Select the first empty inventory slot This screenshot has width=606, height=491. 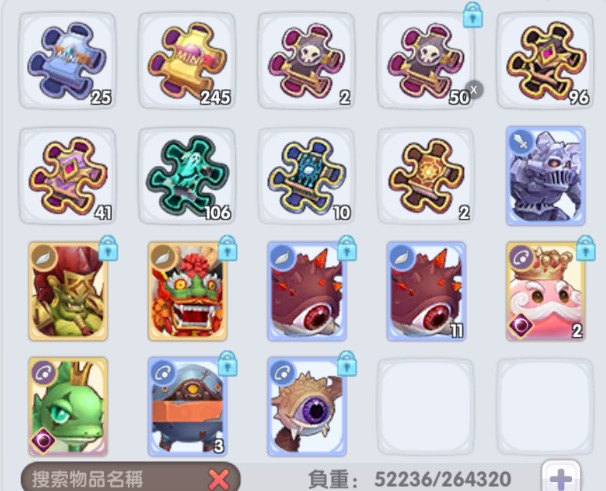[x=426, y=407]
